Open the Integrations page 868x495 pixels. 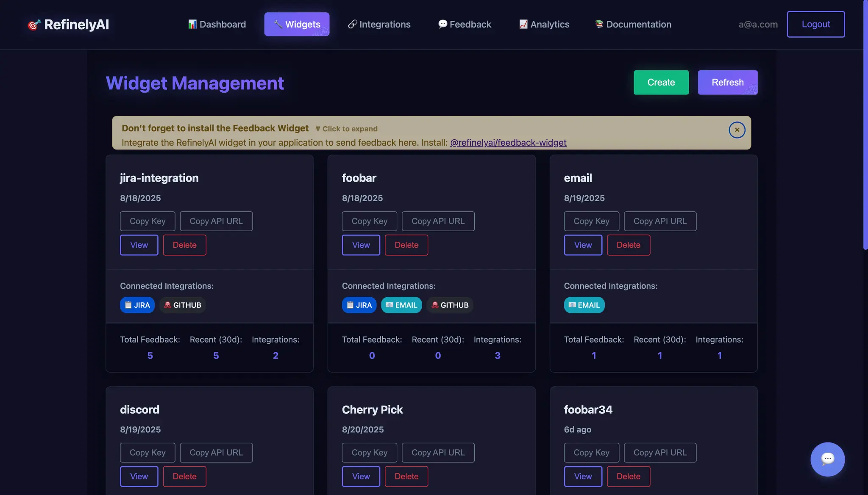pyautogui.click(x=379, y=24)
